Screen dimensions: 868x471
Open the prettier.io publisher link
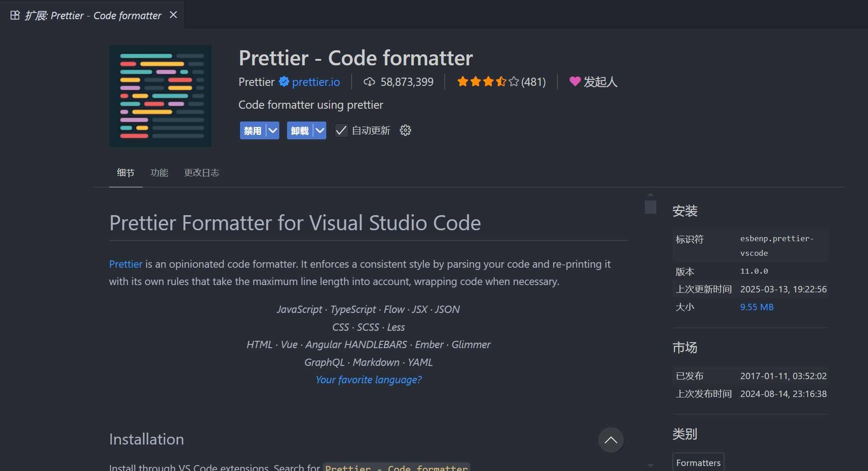pyautogui.click(x=316, y=82)
